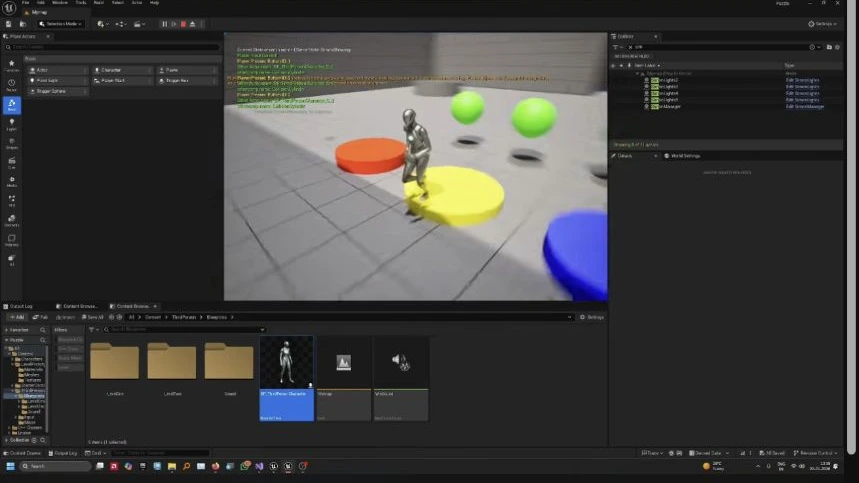Stop simulation with the red button
Screen dimensions: 859x483
(184, 24)
